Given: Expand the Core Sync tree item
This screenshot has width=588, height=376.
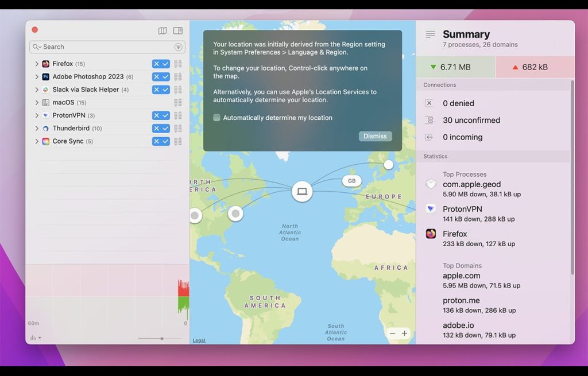Looking at the screenshot, I should 37,141.
